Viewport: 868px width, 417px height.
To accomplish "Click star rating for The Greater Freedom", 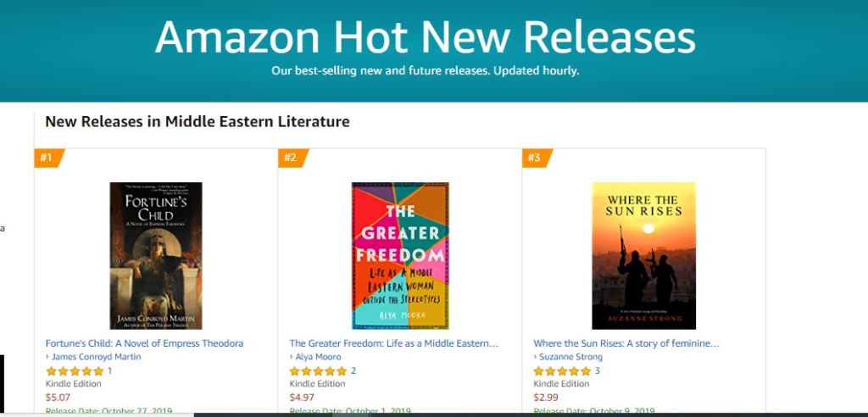I will tap(319, 371).
